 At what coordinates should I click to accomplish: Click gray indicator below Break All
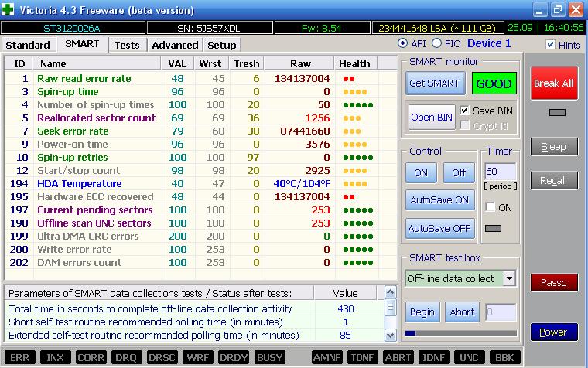click(557, 112)
